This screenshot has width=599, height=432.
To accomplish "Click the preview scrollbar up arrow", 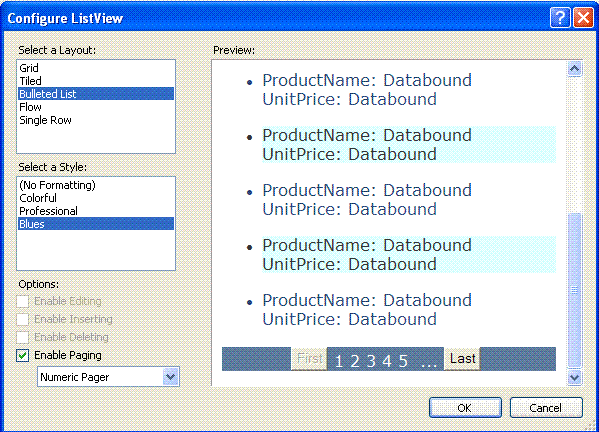I will pos(575,69).
